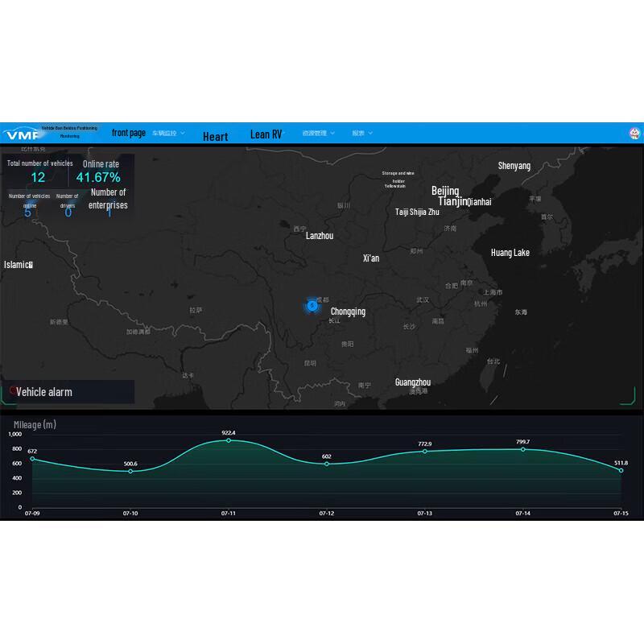Click the 07-13 data point labeled 772.9

pos(425,452)
